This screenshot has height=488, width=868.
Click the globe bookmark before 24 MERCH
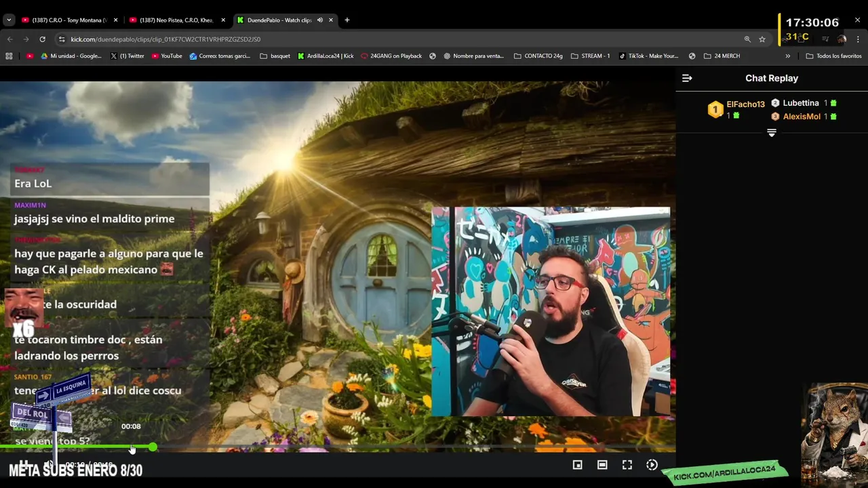click(x=692, y=56)
